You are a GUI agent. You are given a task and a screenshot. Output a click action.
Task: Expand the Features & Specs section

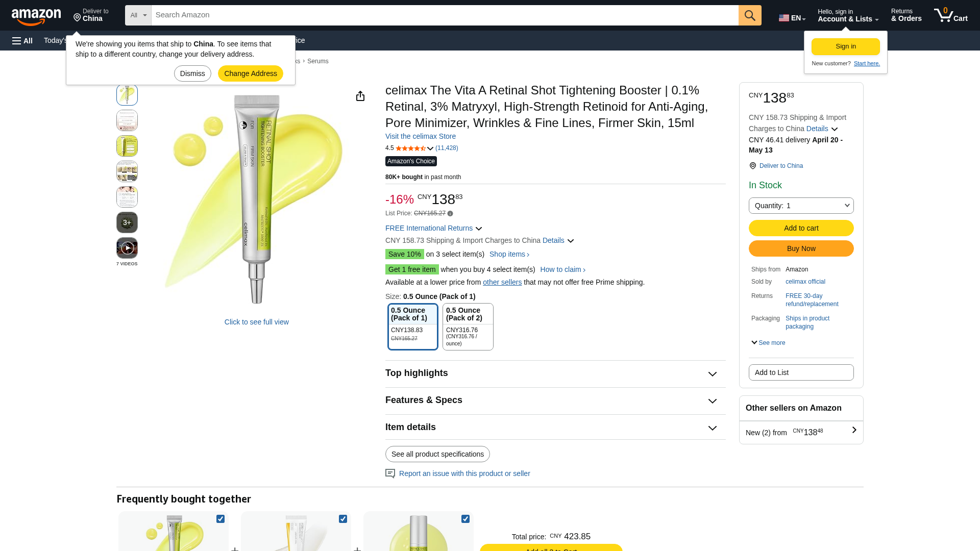[x=554, y=401]
